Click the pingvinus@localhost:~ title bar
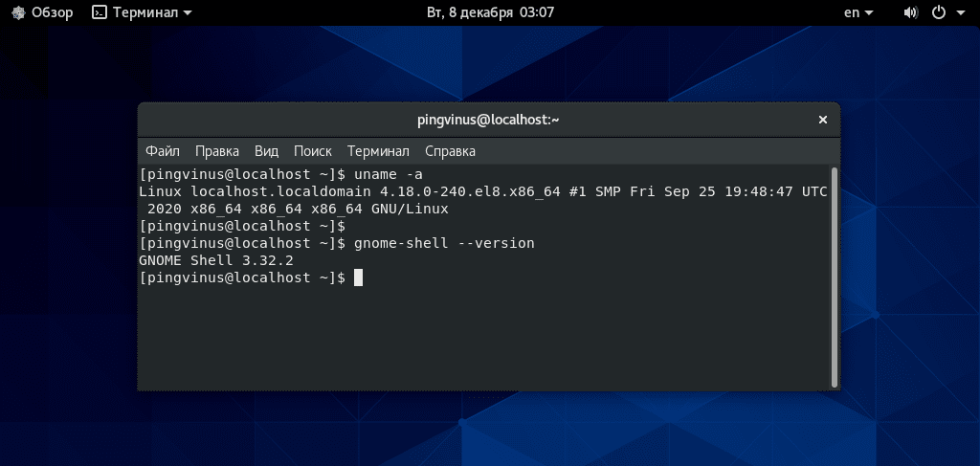Viewport: 980px width, 466px height. coord(488,120)
